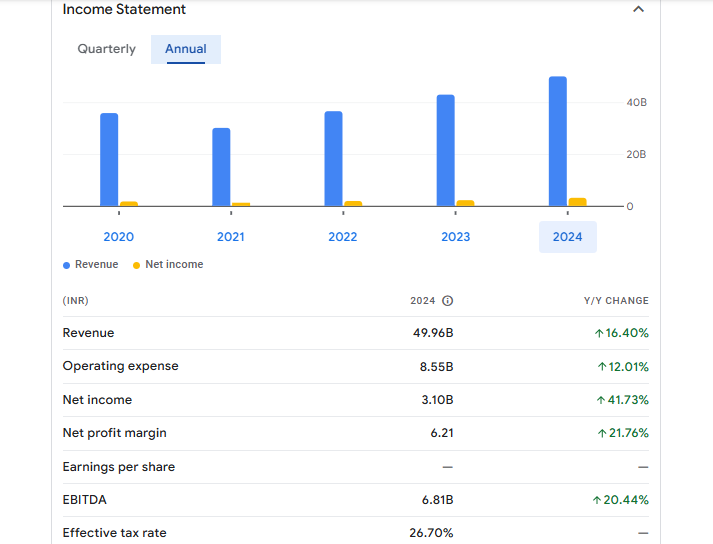The height and width of the screenshot is (544, 713).
Task: Click the 40B axis label
Action: coord(636,102)
